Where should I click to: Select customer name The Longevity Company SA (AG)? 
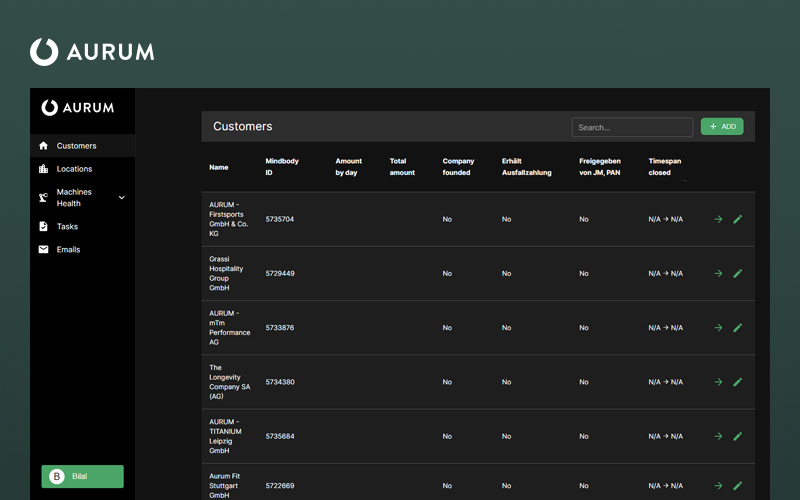tap(230, 382)
